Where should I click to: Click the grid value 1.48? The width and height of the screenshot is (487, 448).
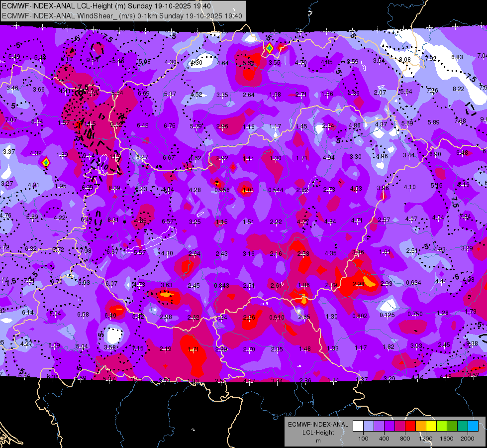click(304, 349)
